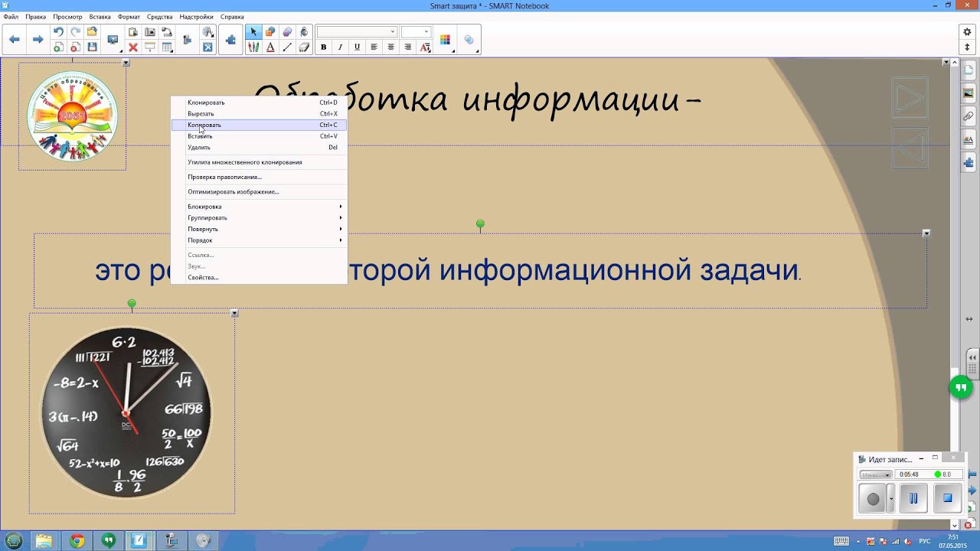Go to previous page with back arrow
The width and height of the screenshot is (980, 551).
tap(15, 39)
